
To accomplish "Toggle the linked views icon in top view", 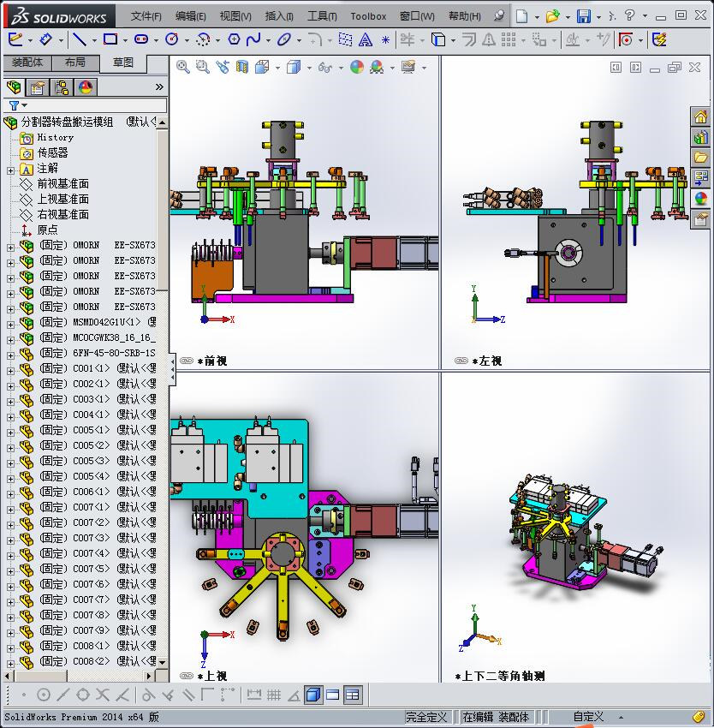I will (187, 676).
